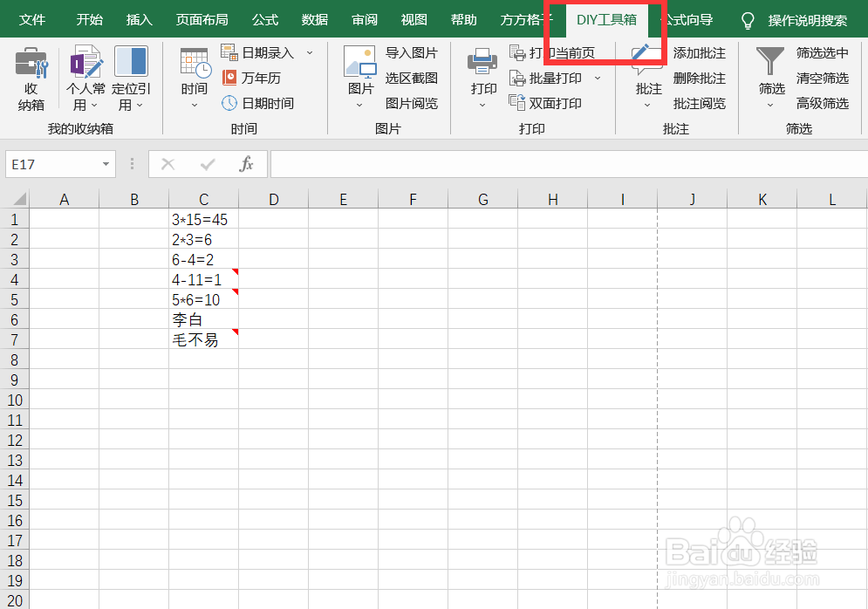Viewport: 868px width, 609px height.
Task: Click in the formula bar input
Action: pos(569,164)
